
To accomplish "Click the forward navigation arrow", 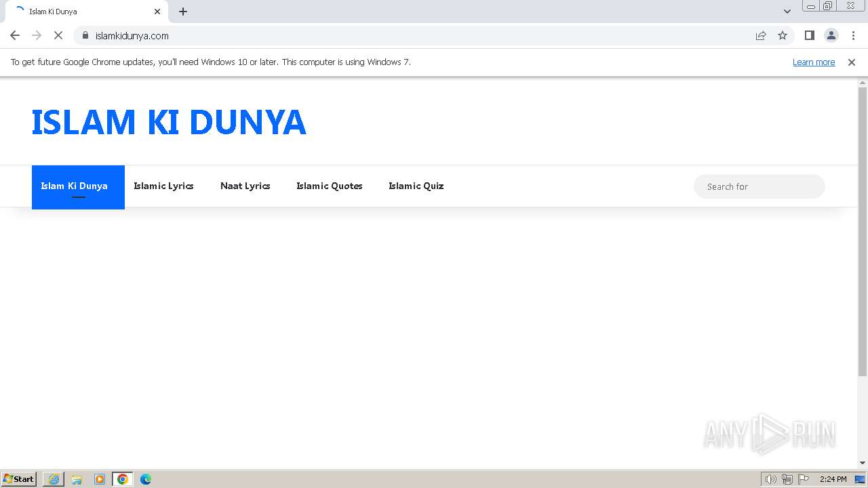I will 37,35.
